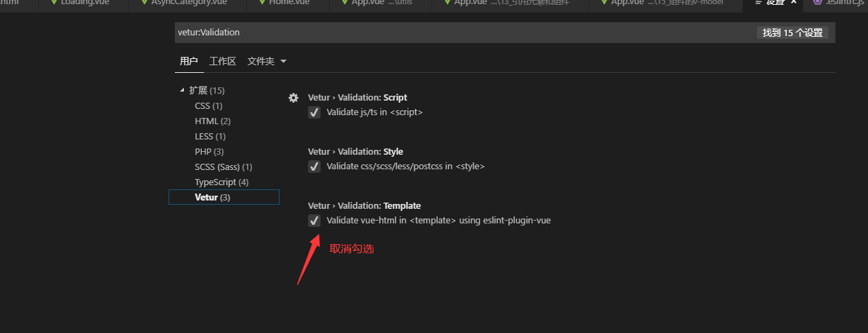
Task: Uncheck Validate vue-html in <template> checkbox
Action: [314, 221]
